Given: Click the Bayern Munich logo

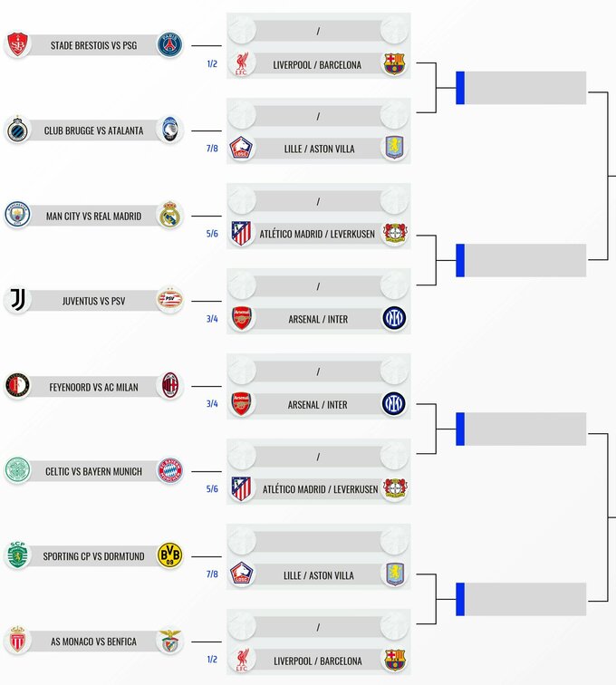Looking at the screenshot, I should [169, 471].
